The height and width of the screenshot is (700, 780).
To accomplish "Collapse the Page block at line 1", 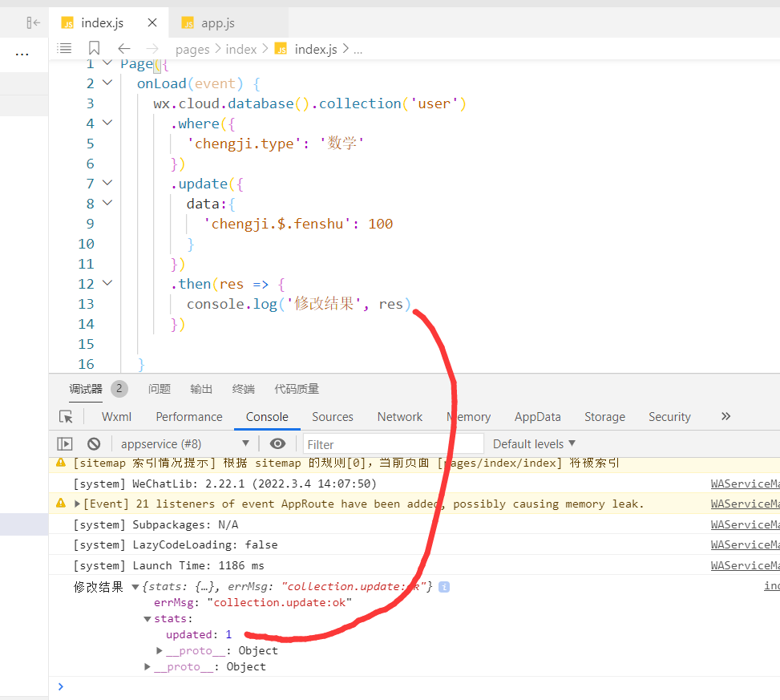I will coord(107,63).
